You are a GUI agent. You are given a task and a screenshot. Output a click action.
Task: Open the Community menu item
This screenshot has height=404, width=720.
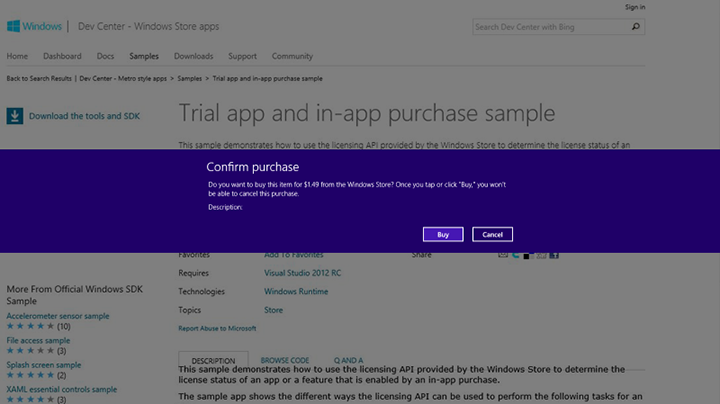292,56
